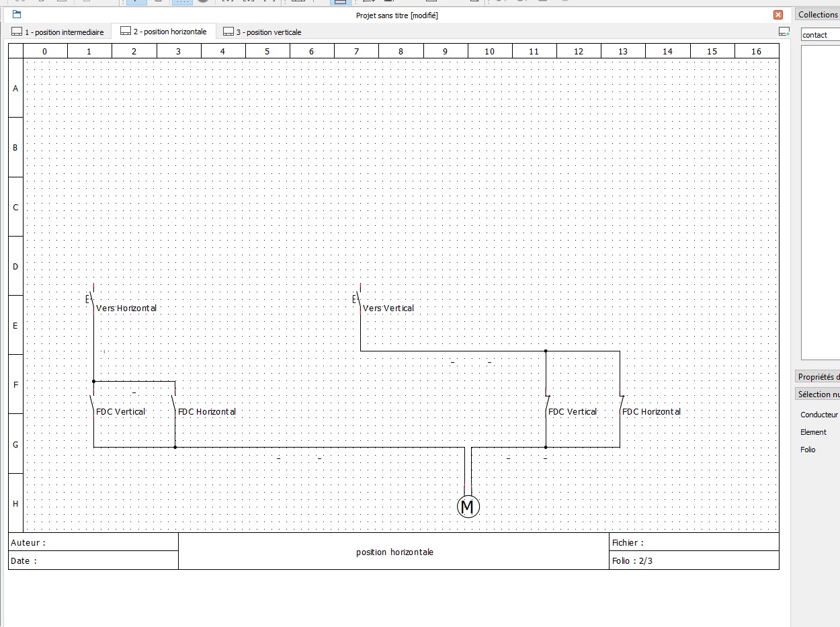Select the right-side FDC Vertical contact symbol

[546, 405]
